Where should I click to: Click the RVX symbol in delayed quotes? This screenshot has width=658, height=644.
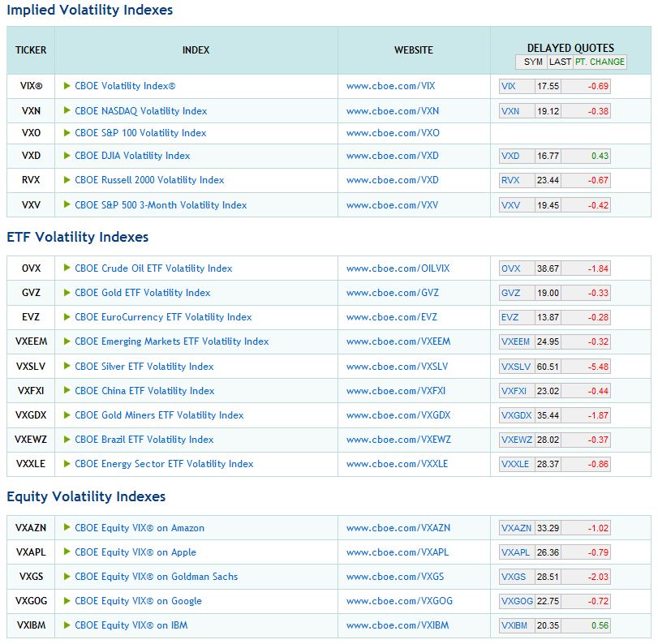tap(510, 180)
